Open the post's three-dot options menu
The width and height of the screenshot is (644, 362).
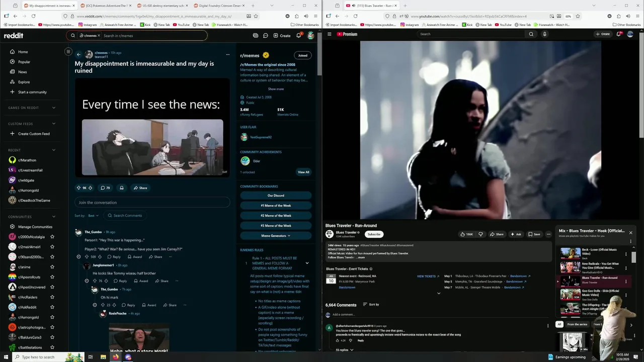click(x=227, y=54)
